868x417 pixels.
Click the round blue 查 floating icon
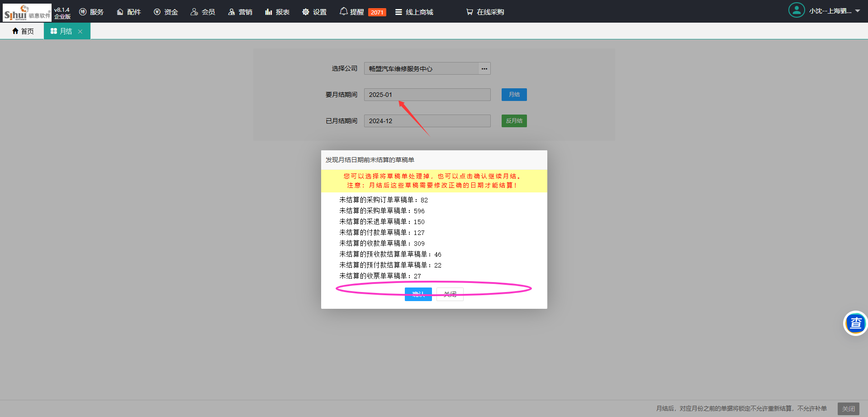pos(855,323)
